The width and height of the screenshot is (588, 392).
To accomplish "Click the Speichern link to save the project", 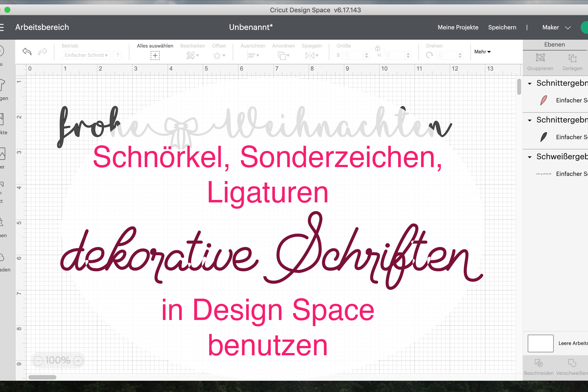I will click(x=502, y=27).
